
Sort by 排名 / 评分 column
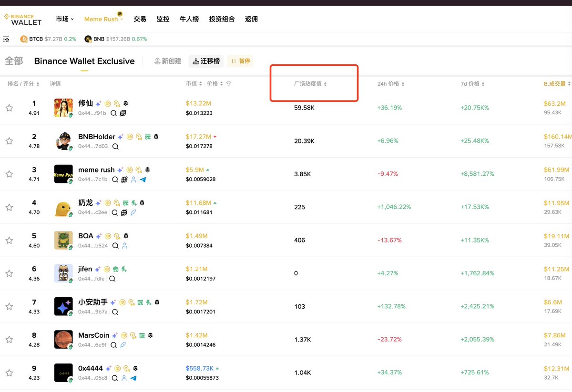point(23,84)
